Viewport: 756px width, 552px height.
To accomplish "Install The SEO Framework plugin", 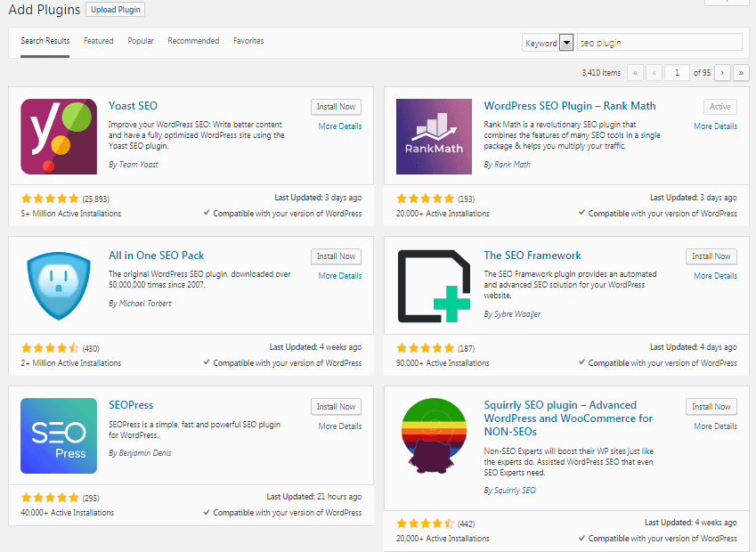I will click(x=711, y=256).
